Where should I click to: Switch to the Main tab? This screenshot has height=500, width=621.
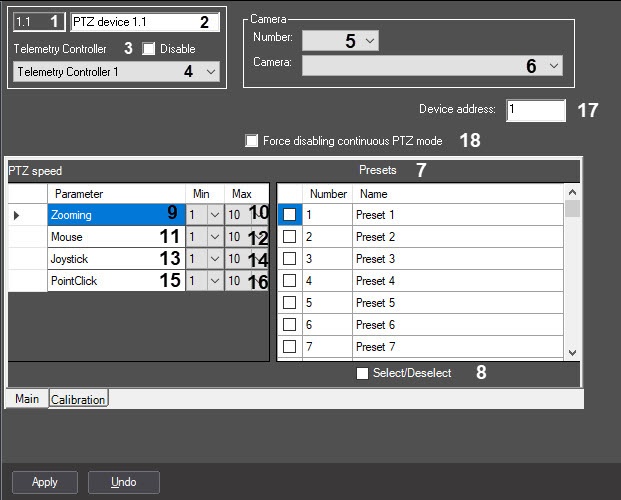pos(27,399)
